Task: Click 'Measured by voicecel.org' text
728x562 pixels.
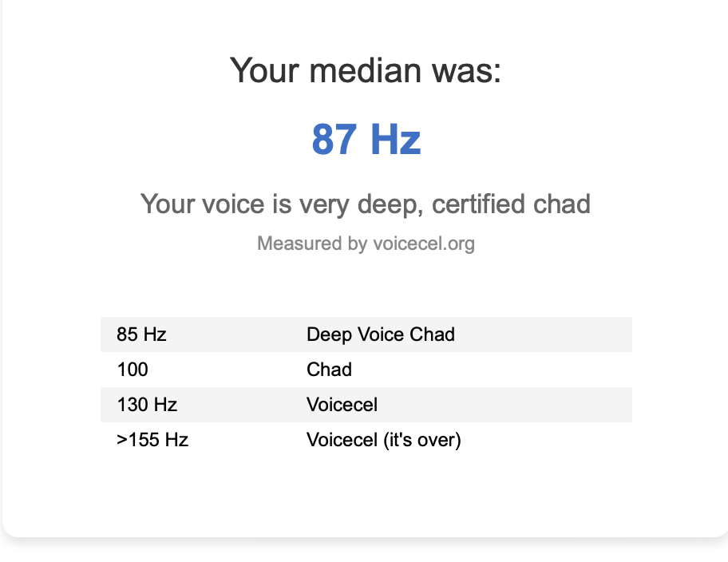Action: pos(366,243)
